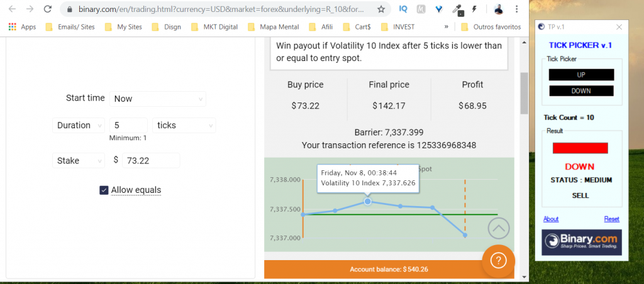This screenshot has width=644, height=284.
Task: Click Reset link in Tick Picker
Action: pos(611,219)
